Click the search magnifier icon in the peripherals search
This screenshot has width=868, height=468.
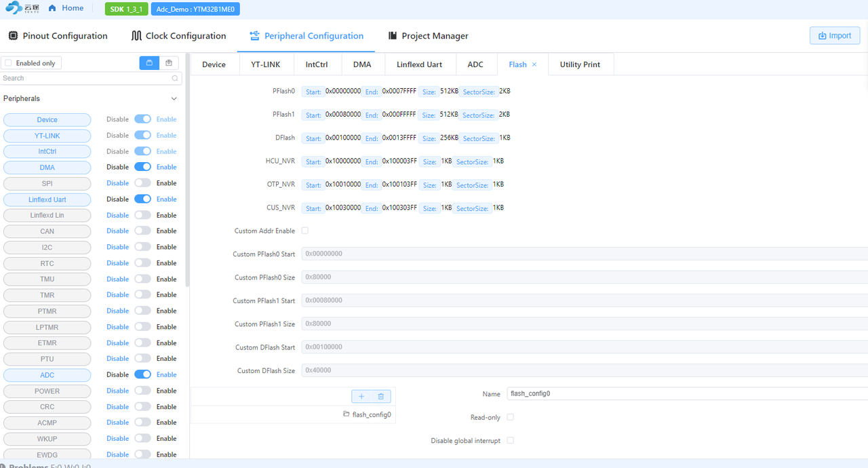pos(176,79)
